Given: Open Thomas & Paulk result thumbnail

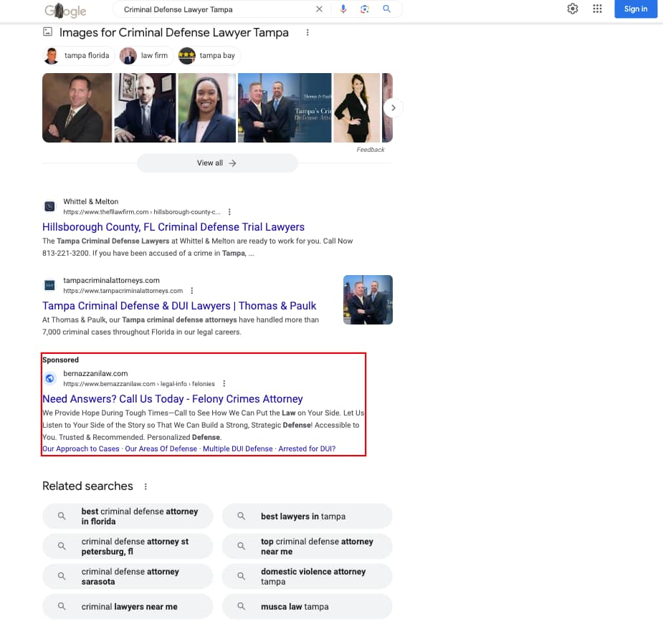Looking at the screenshot, I should tap(368, 300).
